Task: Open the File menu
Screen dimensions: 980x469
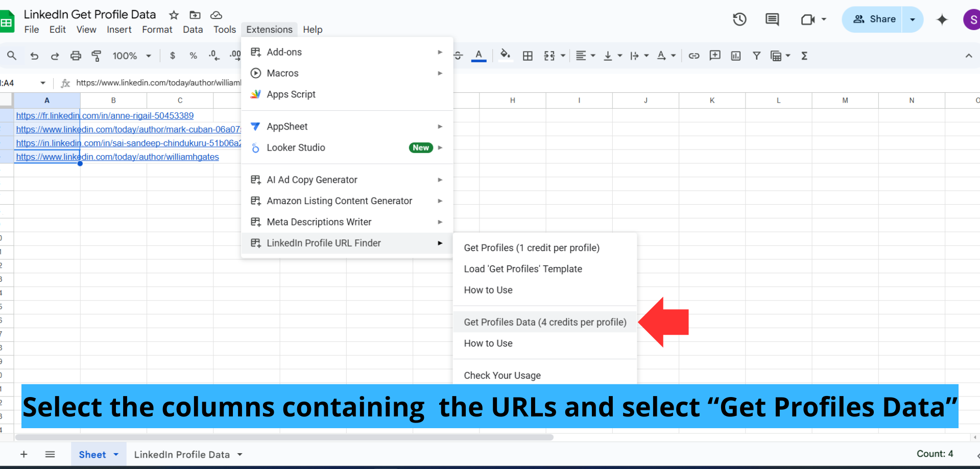Action: (32, 30)
